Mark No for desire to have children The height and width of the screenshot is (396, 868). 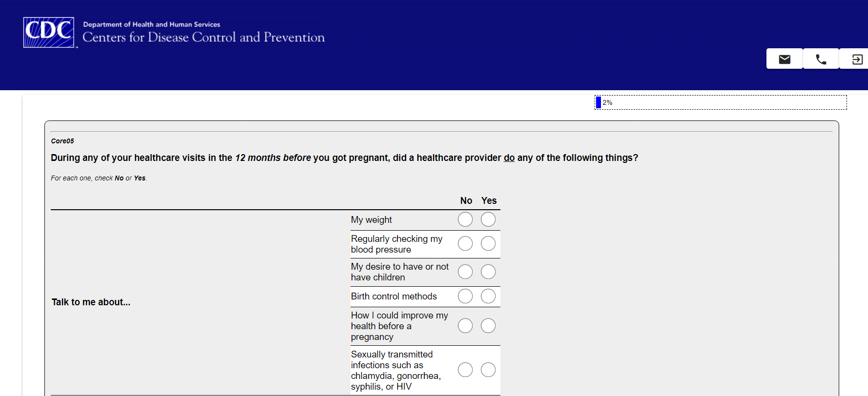point(465,272)
